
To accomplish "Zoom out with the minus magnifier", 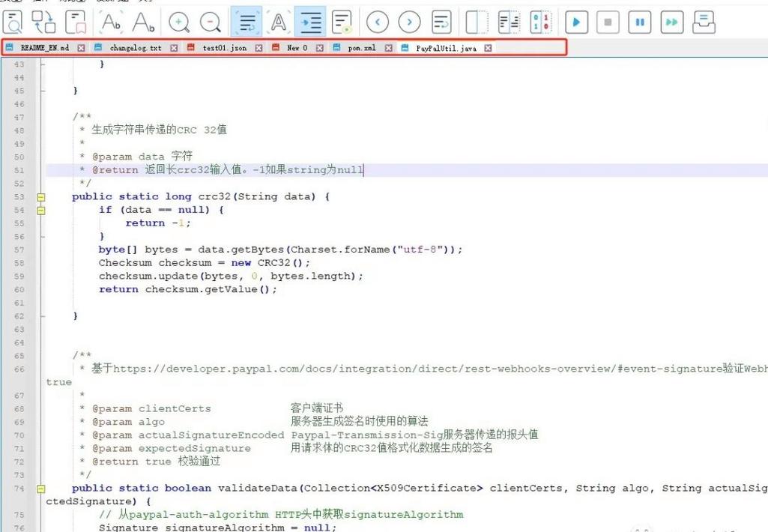I will tap(211, 22).
